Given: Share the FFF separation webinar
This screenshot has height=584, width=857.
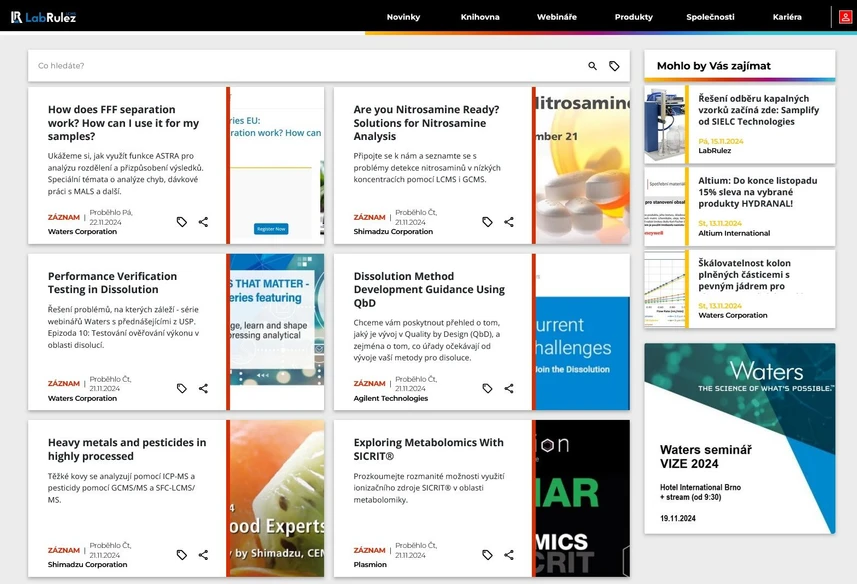Looking at the screenshot, I should 203,222.
